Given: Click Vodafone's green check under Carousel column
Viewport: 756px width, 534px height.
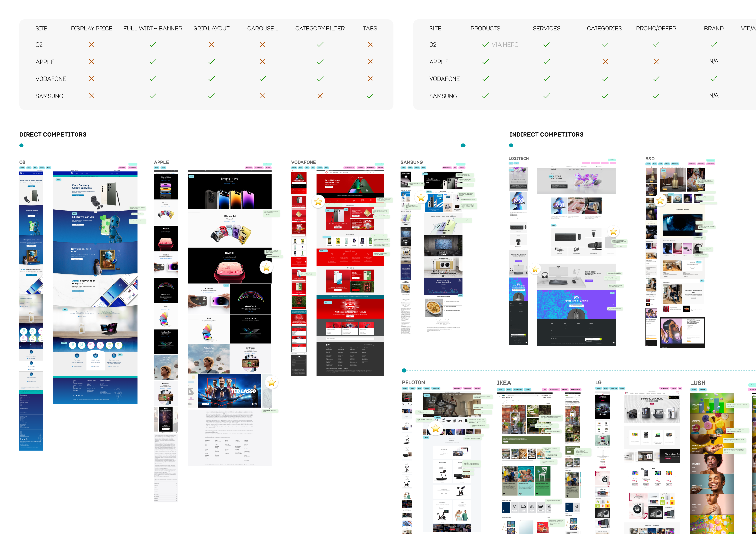Looking at the screenshot, I should pos(262,79).
